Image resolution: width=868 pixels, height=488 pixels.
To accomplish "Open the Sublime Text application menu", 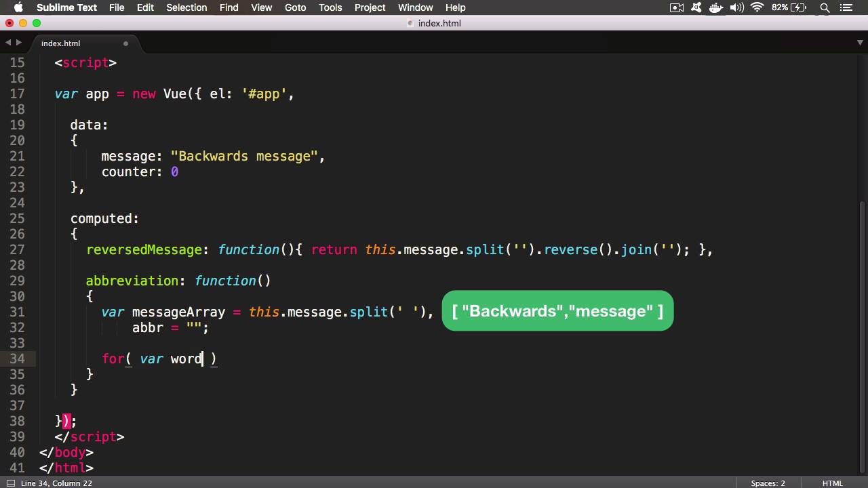I will tap(66, 7).
